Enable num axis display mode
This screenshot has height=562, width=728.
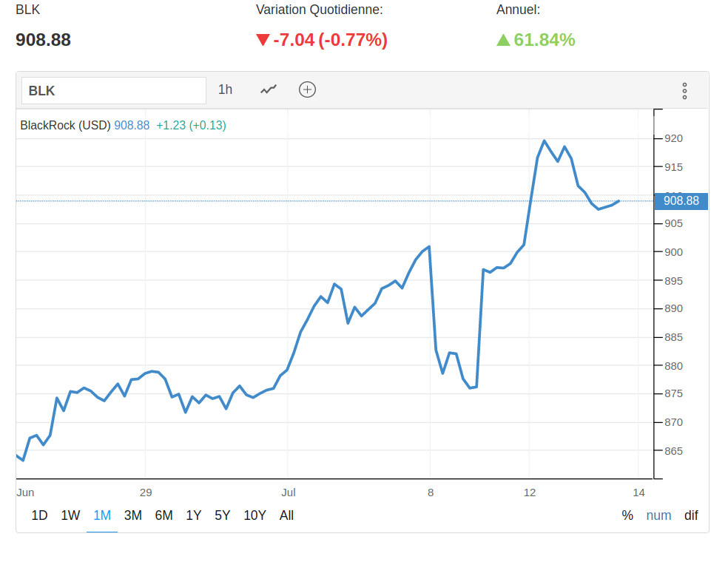658,515
